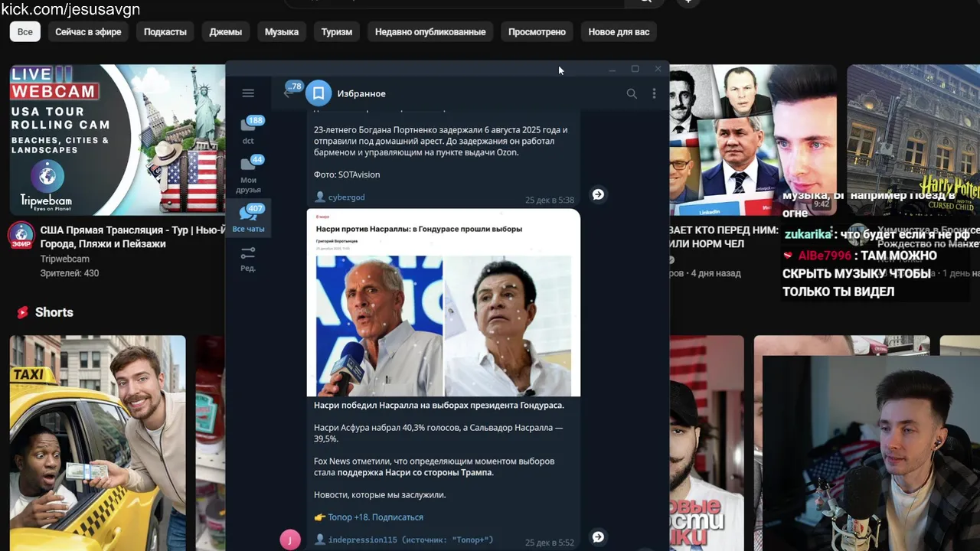
Task: Select the Туризм filter chip
Action: pyautogui.click(x=337, y=31)
